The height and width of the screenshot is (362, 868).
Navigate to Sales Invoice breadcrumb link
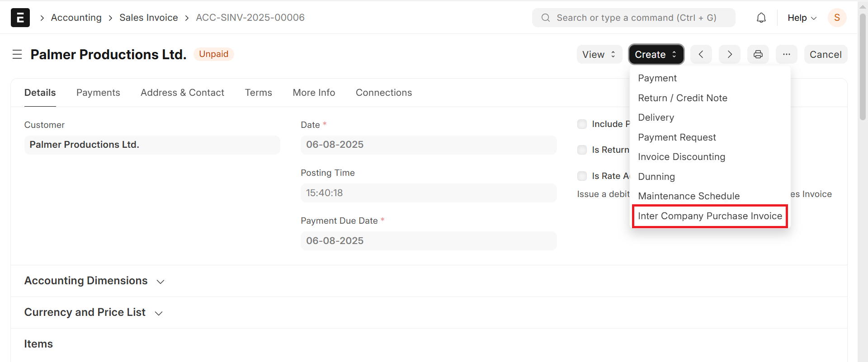pyautogui.click(x=148, y=18)
